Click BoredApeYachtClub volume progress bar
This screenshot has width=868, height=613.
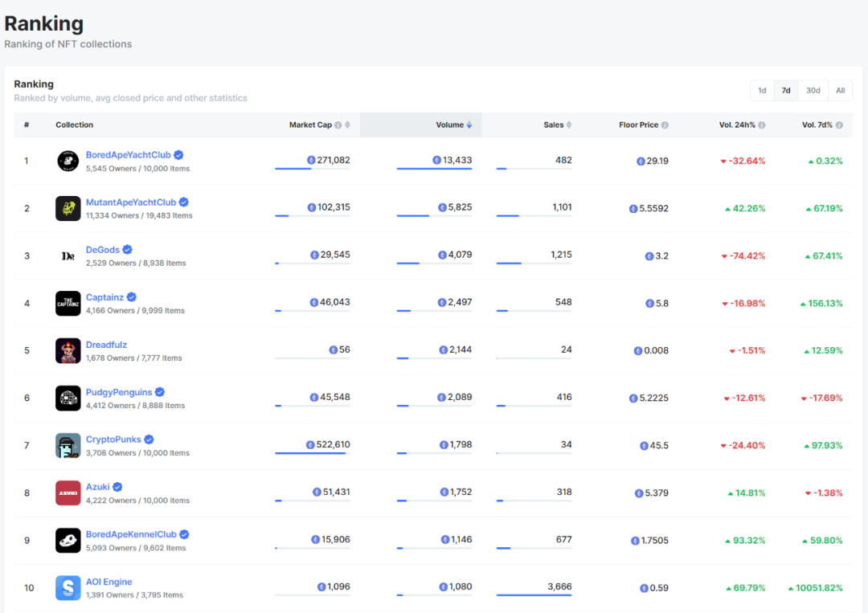coord(435,169)
